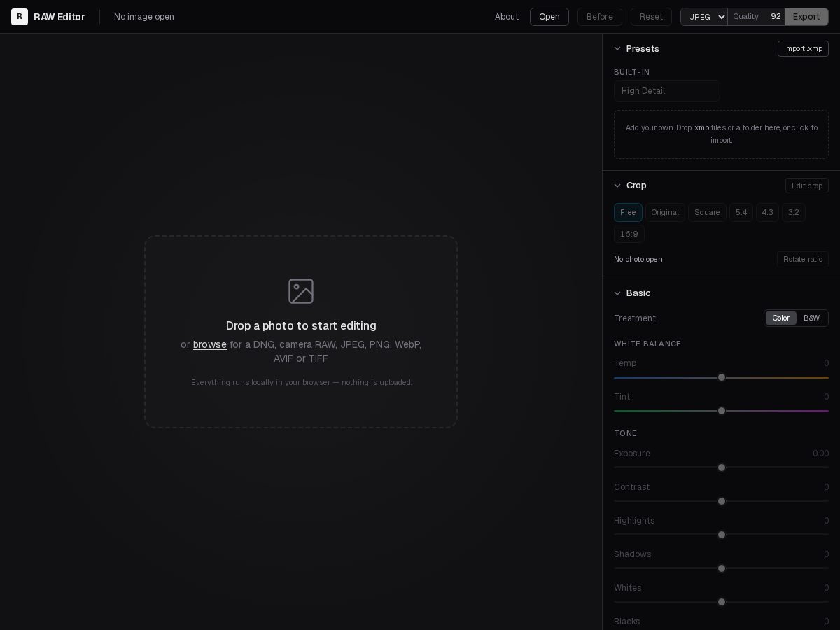840x630 pixels.
Task: Click the Tint slider handle
Action: (x=722, y=411)
